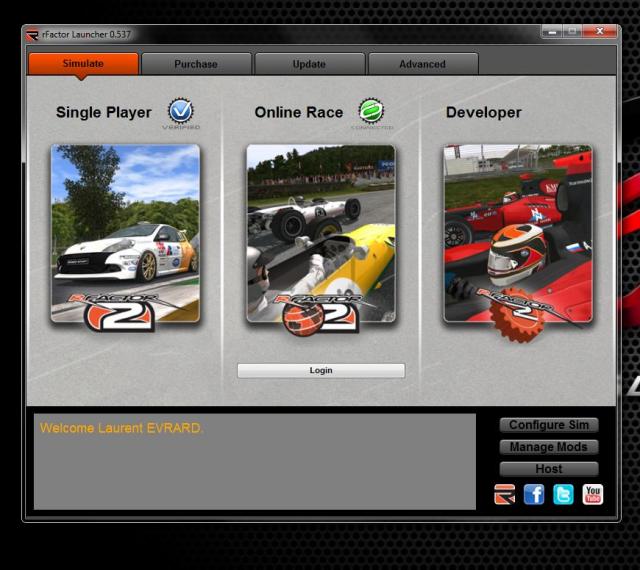640x570 pixels.
Task: Click the Online Race heading
Action: click(299, 113)
